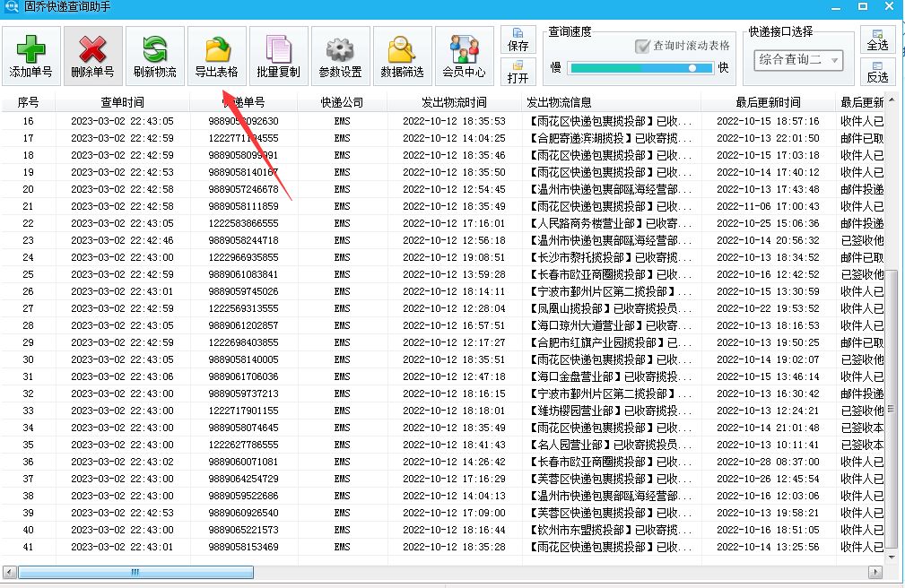Click 【名人园营业部】 logistics info cell
This screenshot has height=588, width=905.
611,445
